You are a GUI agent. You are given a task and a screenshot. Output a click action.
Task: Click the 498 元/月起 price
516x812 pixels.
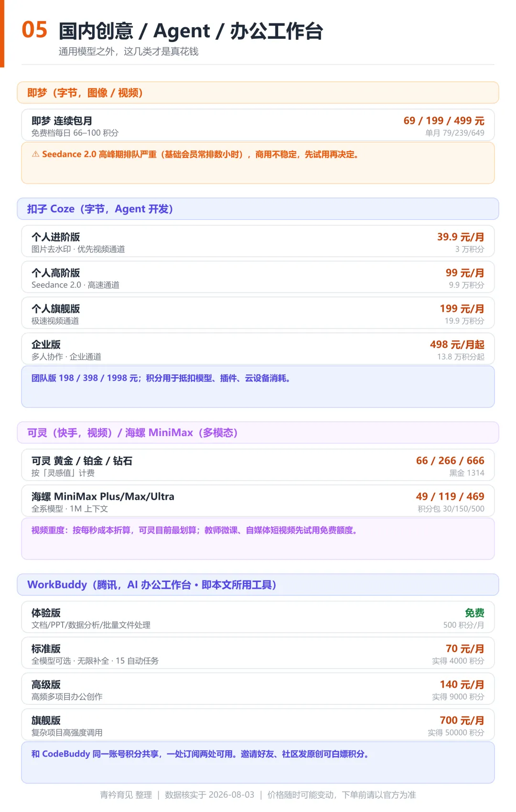(x=457, y=344)
